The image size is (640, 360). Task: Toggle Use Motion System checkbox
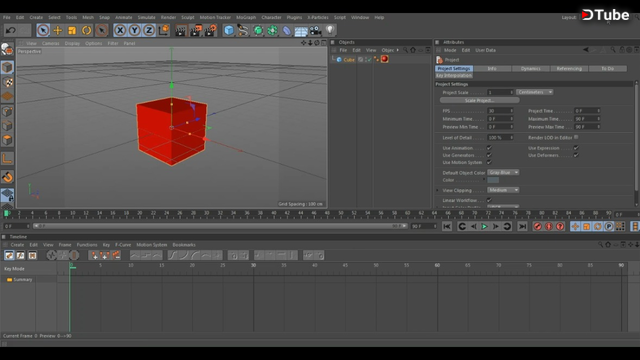(489, 162)
